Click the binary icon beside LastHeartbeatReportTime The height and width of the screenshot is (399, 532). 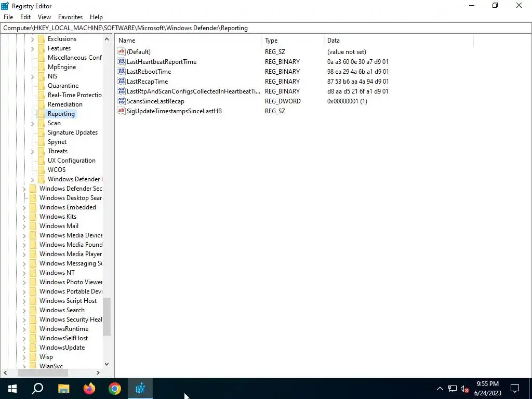click(x=122, y=61)
